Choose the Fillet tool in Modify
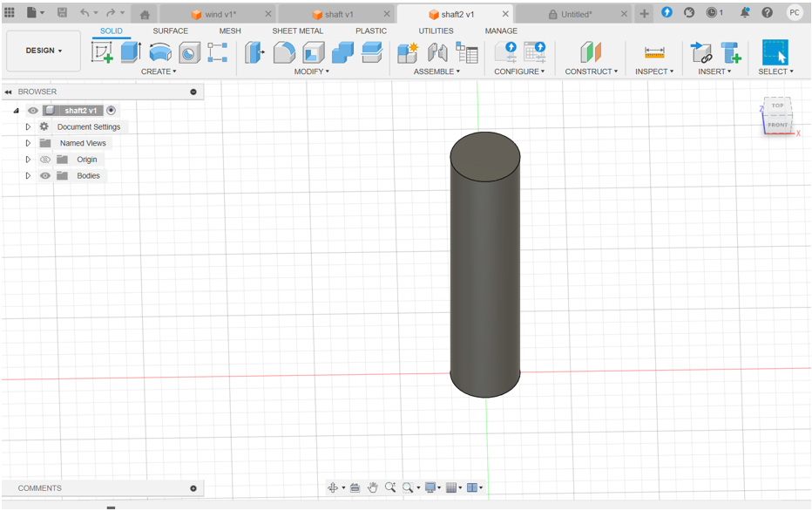This screenshot has width=812, height=511. (x=284, y=52)
